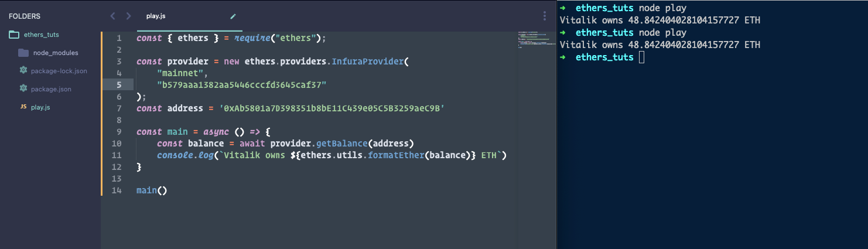This screenshot has height=249, width=868.
Task: Click the ethers_tuts folder icon in sidebar
Action: pos(14,35)
